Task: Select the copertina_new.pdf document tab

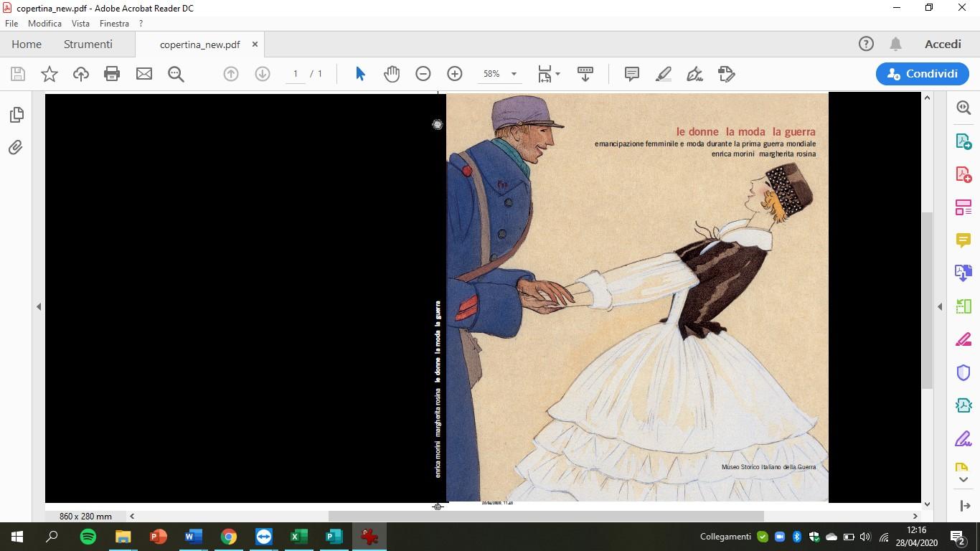Action: [x=199, y=44]
